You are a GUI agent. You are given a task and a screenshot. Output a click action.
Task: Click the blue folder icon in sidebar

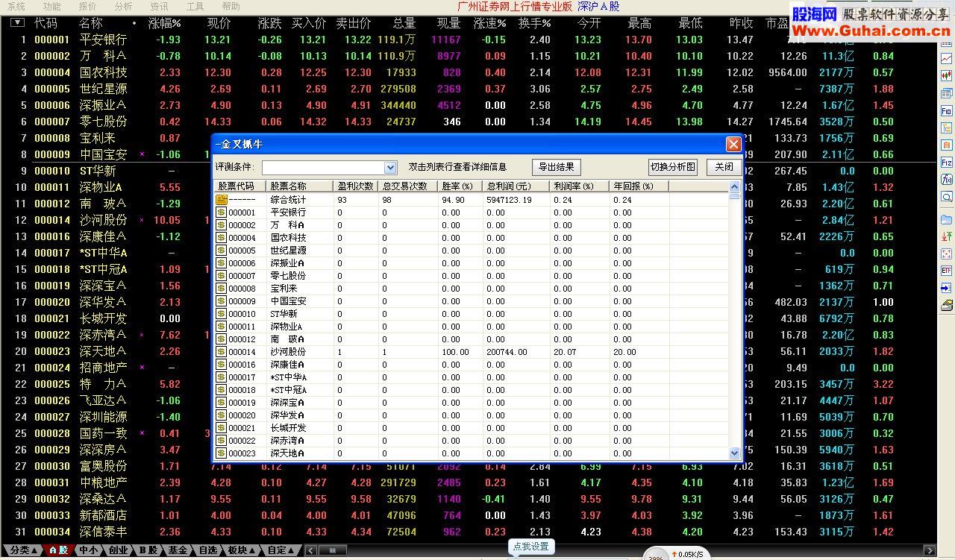point(946,219)
